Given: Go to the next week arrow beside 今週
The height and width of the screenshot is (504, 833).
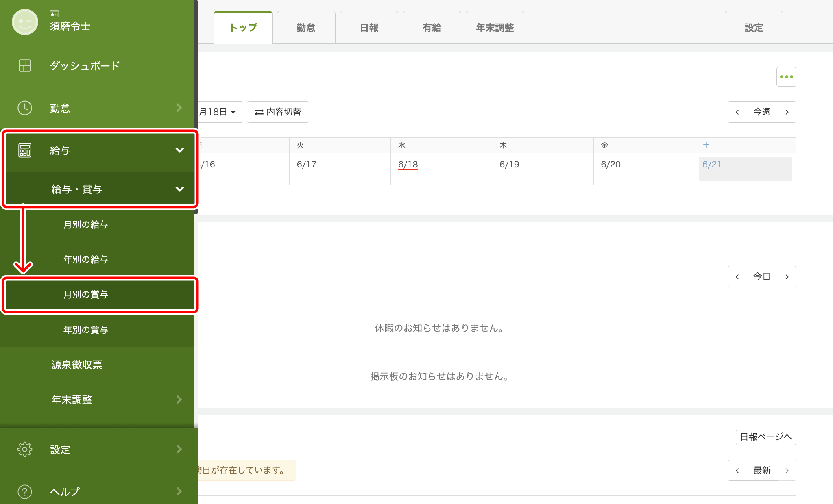Looking at the screenshot, I should 787,112.
